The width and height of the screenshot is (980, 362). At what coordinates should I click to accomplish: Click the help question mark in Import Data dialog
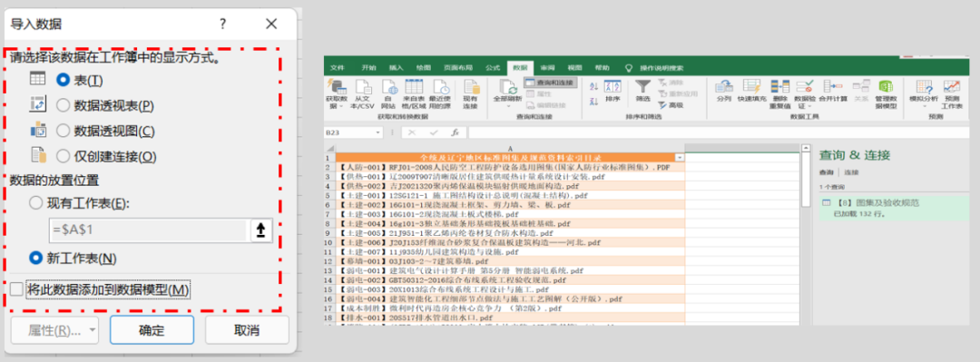pos(222,24)
